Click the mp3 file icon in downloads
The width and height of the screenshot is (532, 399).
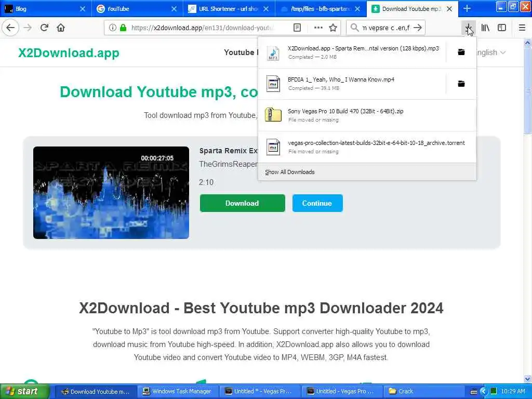273,52
